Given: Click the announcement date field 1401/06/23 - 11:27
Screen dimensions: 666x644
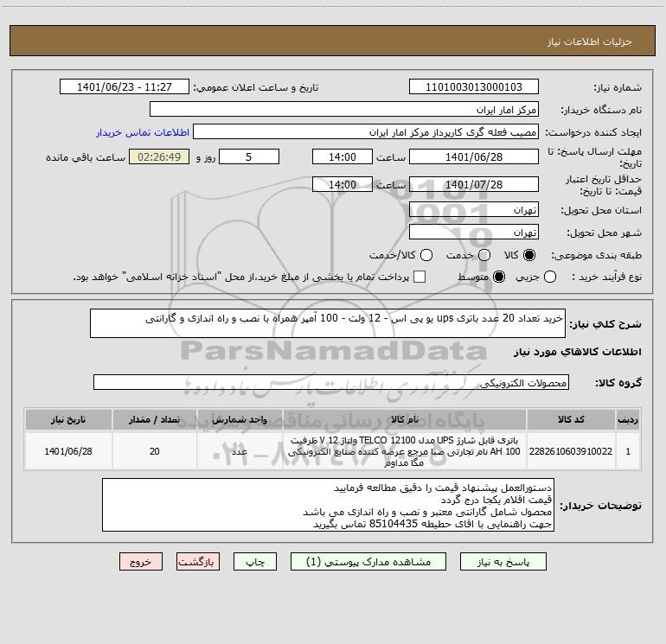Looking at the screenshot, I should click(125, 86).
